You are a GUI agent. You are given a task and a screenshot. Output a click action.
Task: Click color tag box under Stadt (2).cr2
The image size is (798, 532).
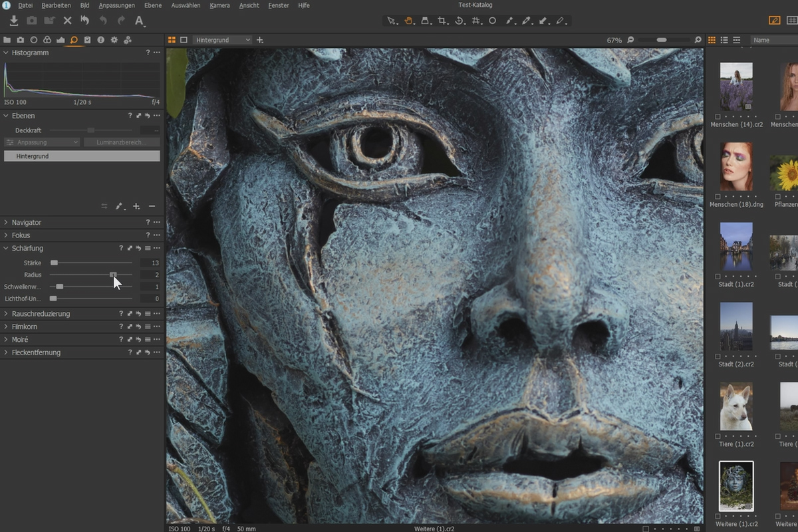[x=718, y=356]
